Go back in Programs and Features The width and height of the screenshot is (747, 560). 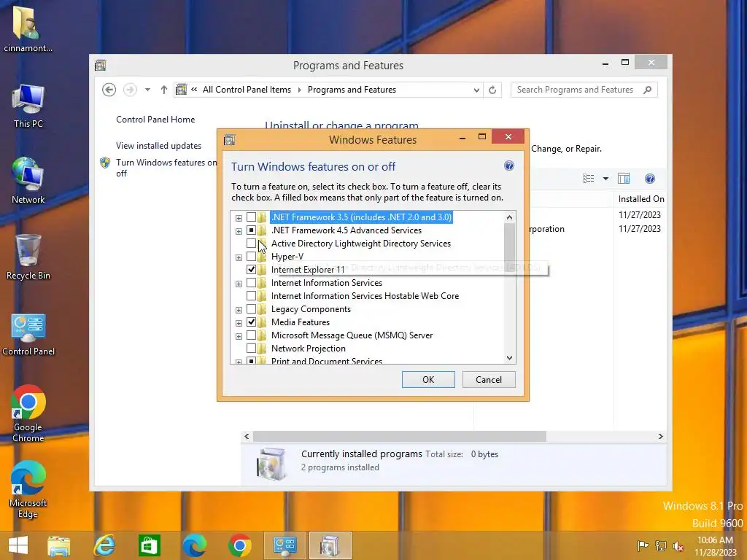(x=109, y=90)
